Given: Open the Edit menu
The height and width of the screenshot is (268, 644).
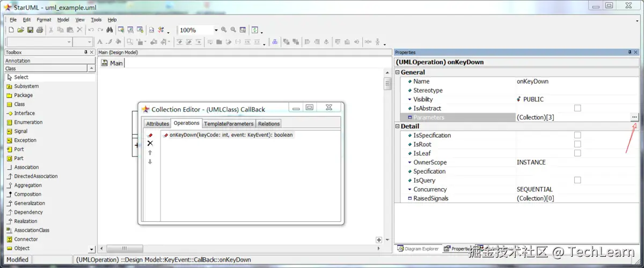Looking at the screenshot, I should click(x=27, y=20).
